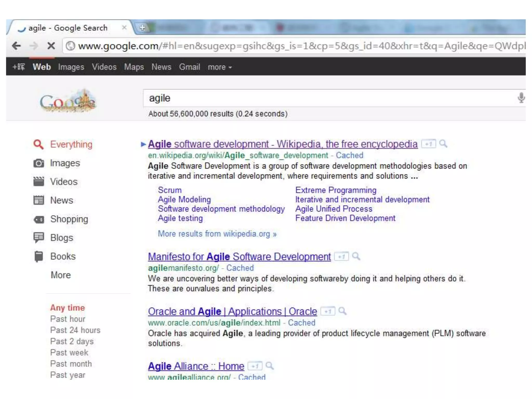Image resolution: width=532 pixels, height=399 pixels.
Task: Open the Agile Alliance Home link
Action: point(196,366)
